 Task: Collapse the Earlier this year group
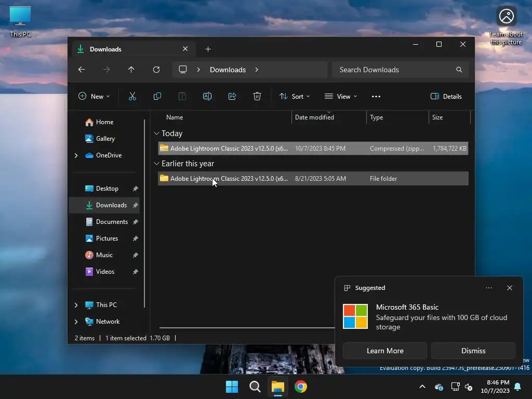pos(156,164)
